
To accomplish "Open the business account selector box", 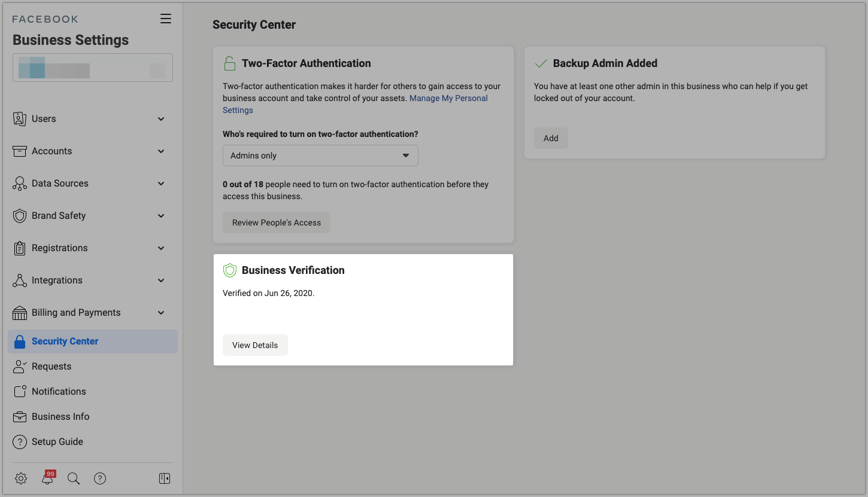I will click(93, 68).
